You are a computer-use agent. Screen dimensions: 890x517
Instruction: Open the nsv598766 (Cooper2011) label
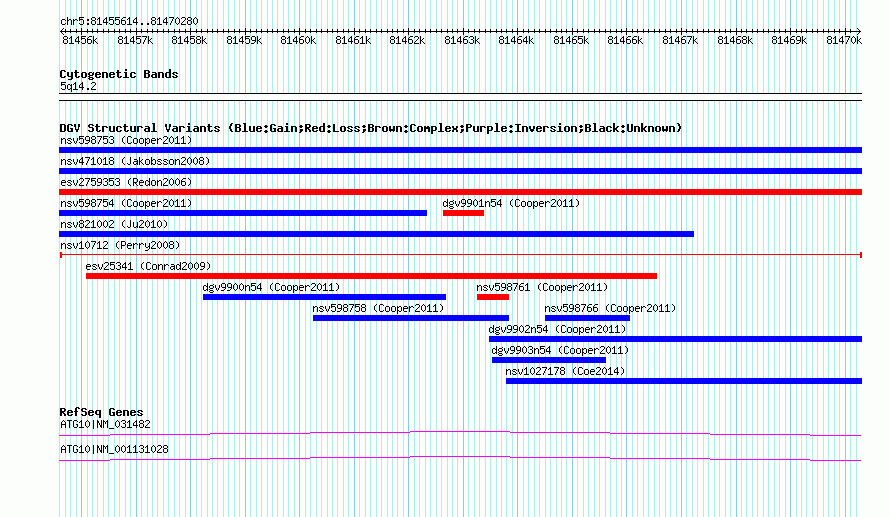pyautogui.click(x=610, y=308)
